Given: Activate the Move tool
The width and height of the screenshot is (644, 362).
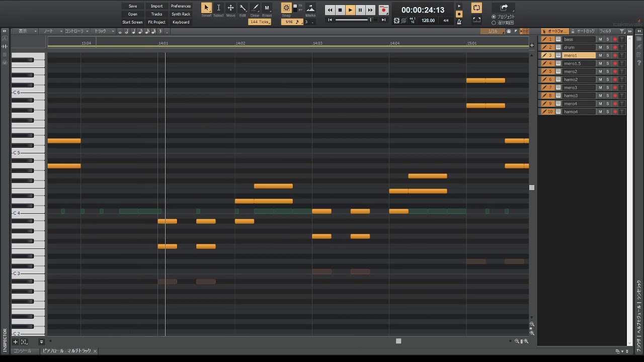Looking at the screenshot, I should point(230,8).
